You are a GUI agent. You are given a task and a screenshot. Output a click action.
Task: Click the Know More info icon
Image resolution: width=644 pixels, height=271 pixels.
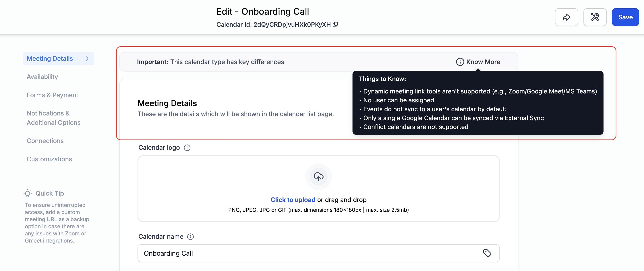pyautogui.click(x=460, y=62)
